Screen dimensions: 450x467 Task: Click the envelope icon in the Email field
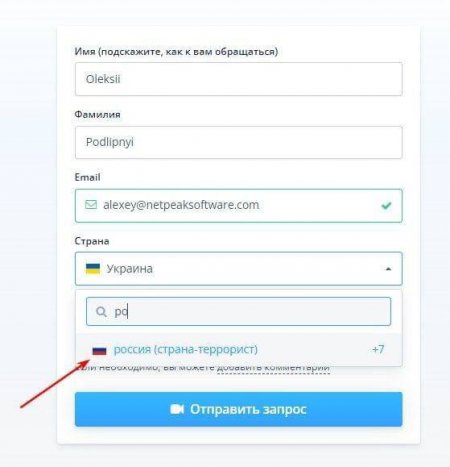tap(91, 205)
